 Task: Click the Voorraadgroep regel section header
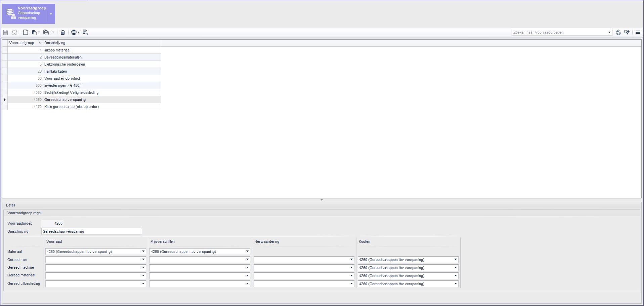25,213
